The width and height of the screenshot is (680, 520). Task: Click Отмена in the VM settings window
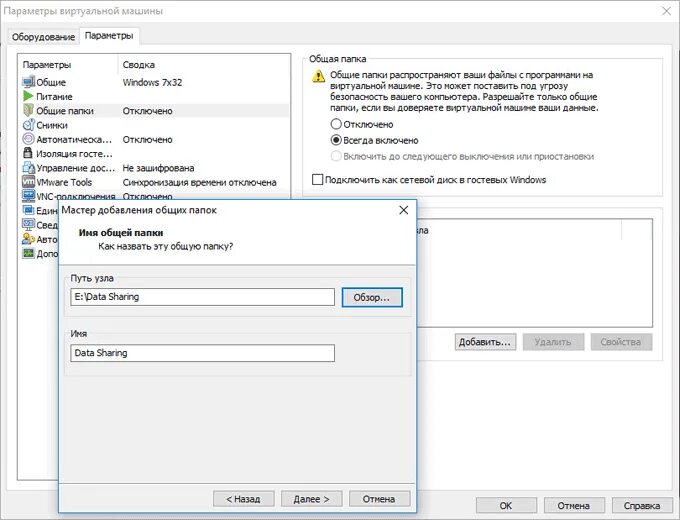click(x=574, y=506)
